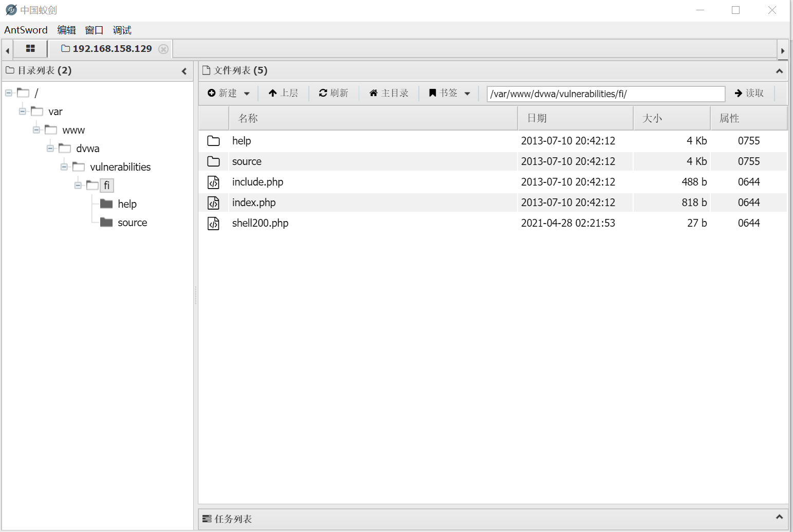Sort by the 属性 column header
Screen dimensions: 793x532
point(749,118)
